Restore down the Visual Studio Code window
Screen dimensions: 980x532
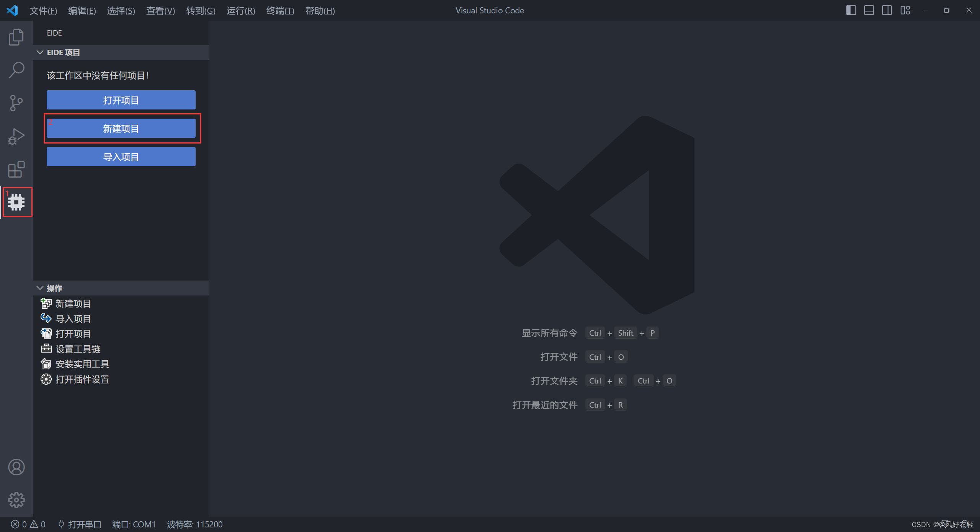947,10
